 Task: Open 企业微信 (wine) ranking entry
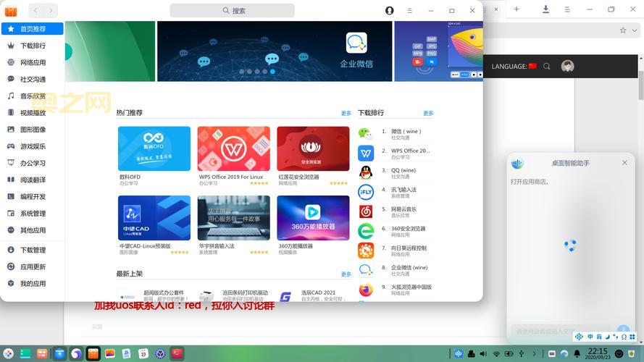point(396,270)
